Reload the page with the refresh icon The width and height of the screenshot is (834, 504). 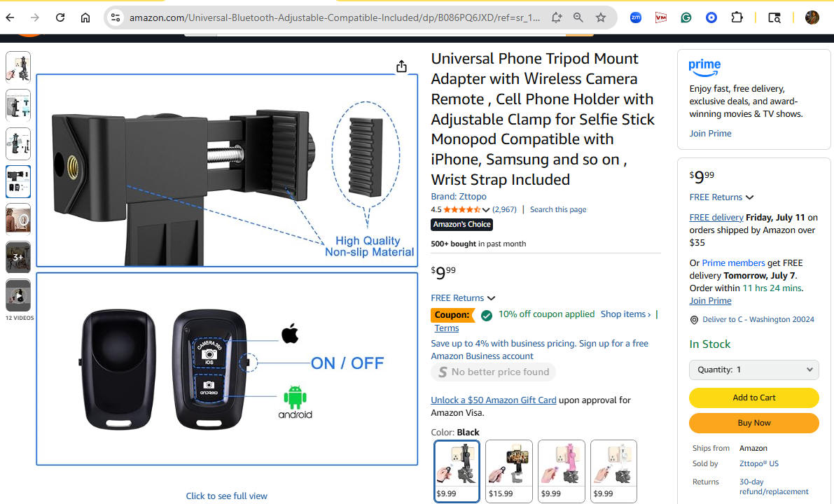click(60, 17)
